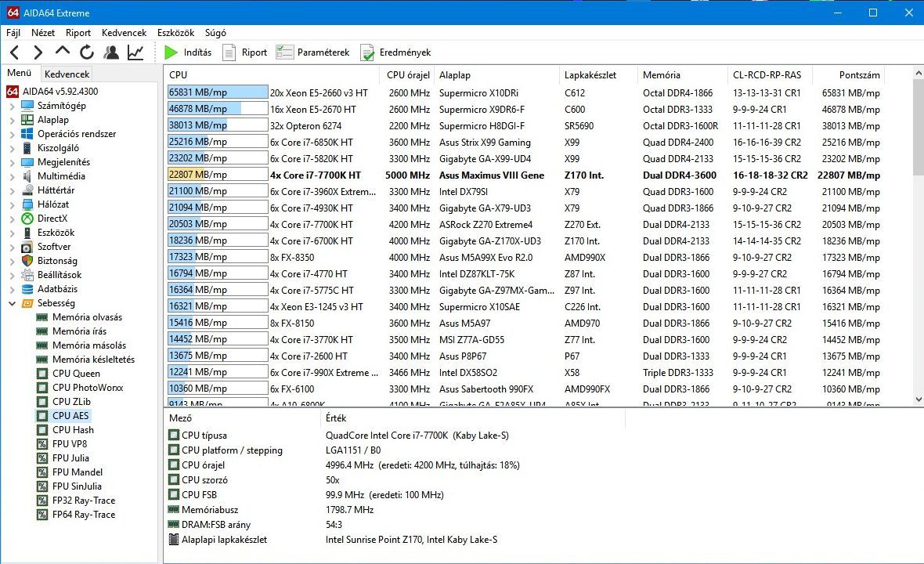Open the CPU ZLib benchmark
This screenshot has height=564, width=924.
click(x=63, y=402)
